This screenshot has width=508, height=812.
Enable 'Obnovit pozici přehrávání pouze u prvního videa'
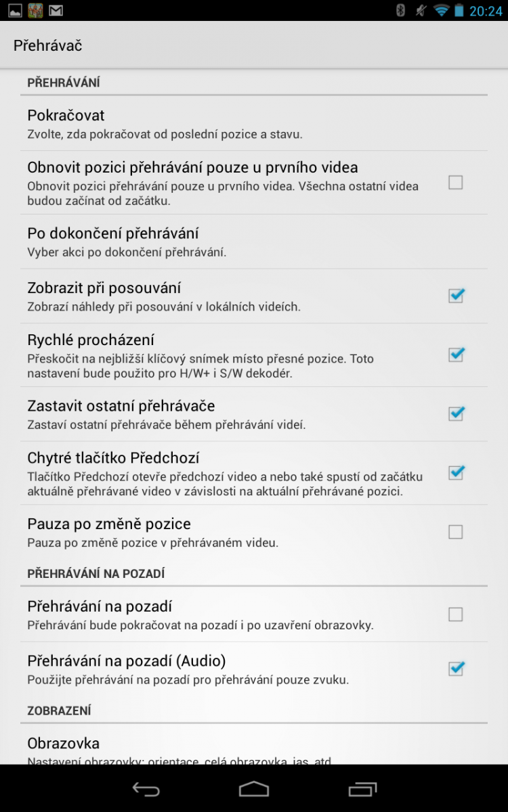(457, 182)
